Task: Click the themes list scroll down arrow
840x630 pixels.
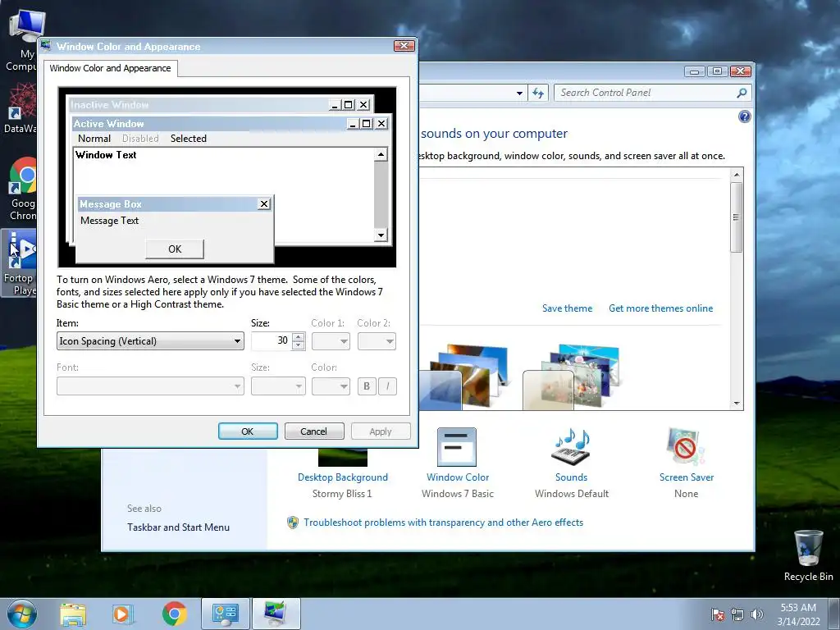Action: pos(737,404)
